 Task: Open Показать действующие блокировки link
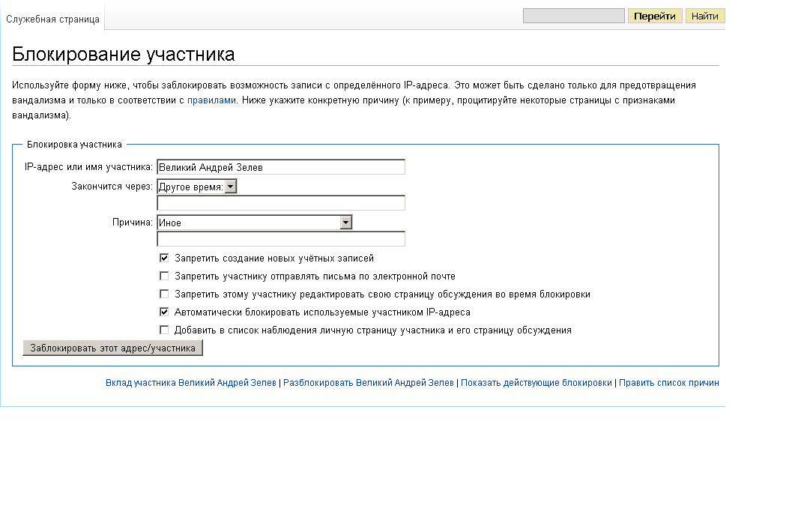click(537, 383)
